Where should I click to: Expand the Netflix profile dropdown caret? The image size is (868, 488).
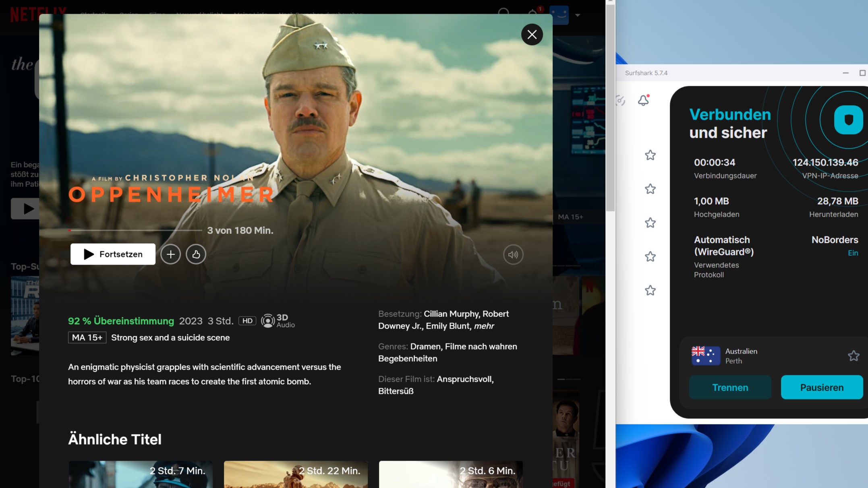(578, 15)
